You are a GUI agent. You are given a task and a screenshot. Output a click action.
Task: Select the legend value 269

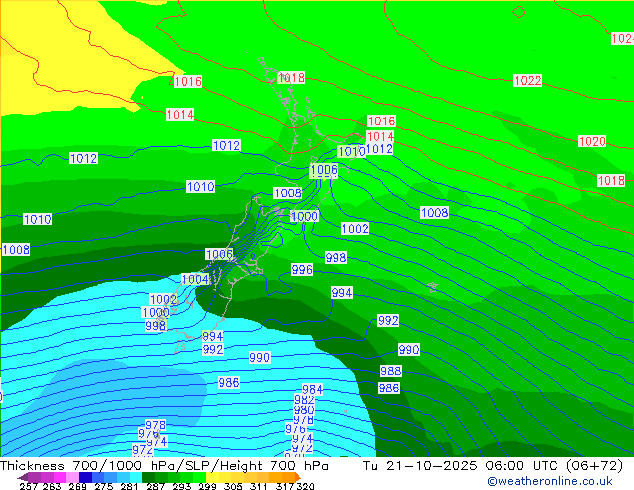click(77, 486)
